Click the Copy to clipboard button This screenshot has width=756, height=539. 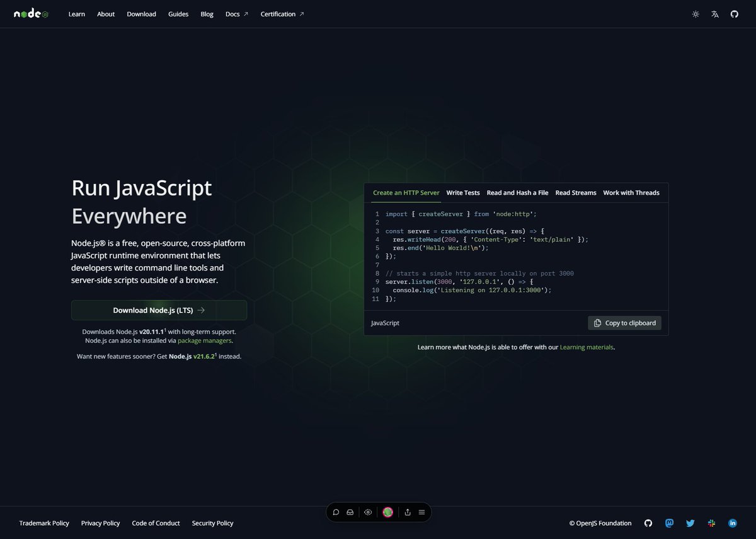tap(624, 323)
